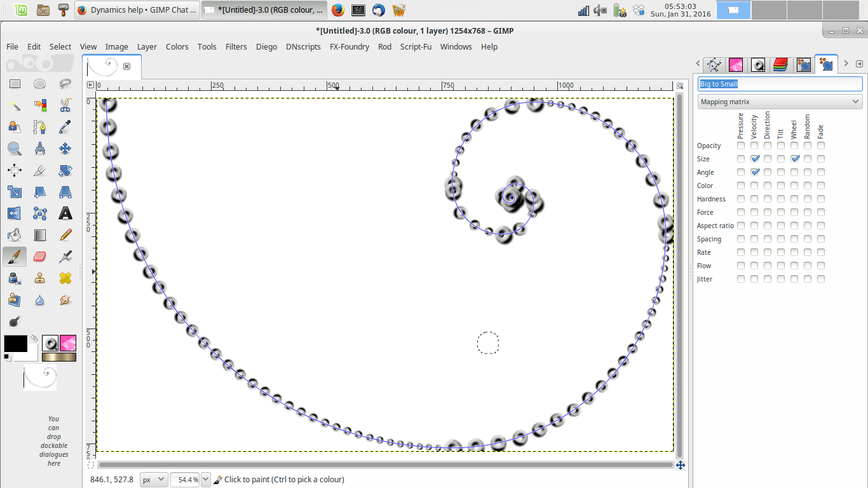
Task: Open the image menu button at ruler corner
Action: [90, 85]
